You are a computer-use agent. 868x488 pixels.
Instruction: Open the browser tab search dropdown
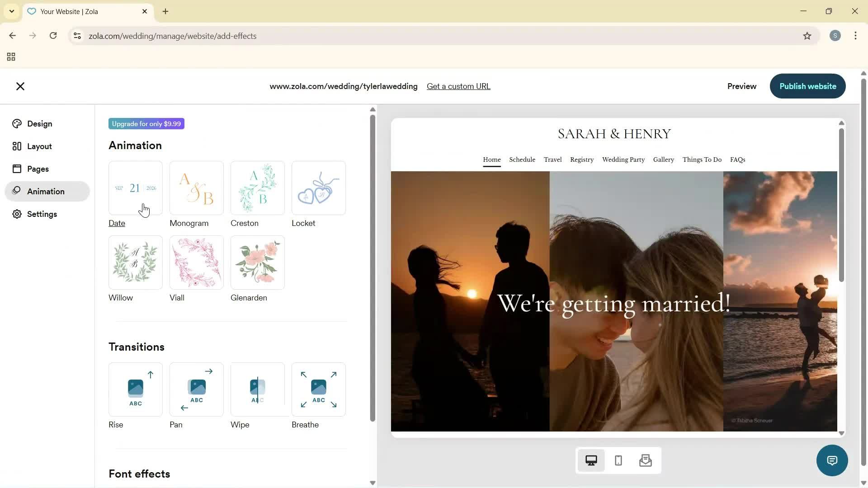click(x=12, y=11)
